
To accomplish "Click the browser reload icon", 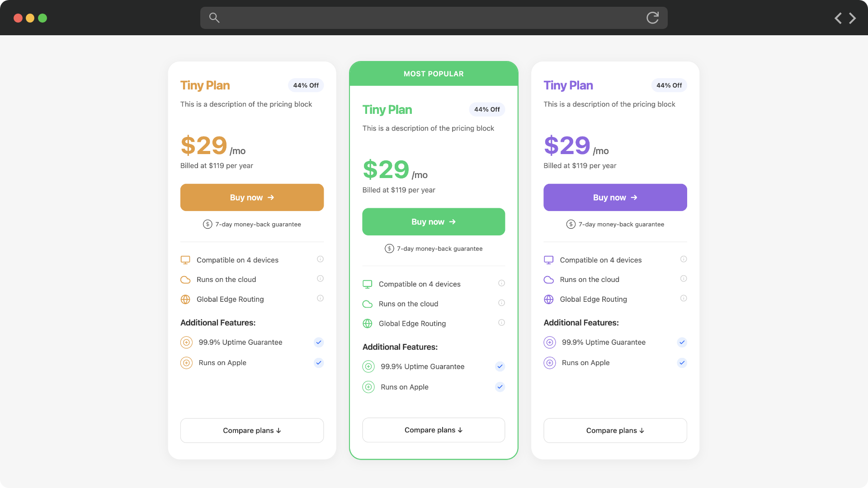I will click(x=652, y=18).
